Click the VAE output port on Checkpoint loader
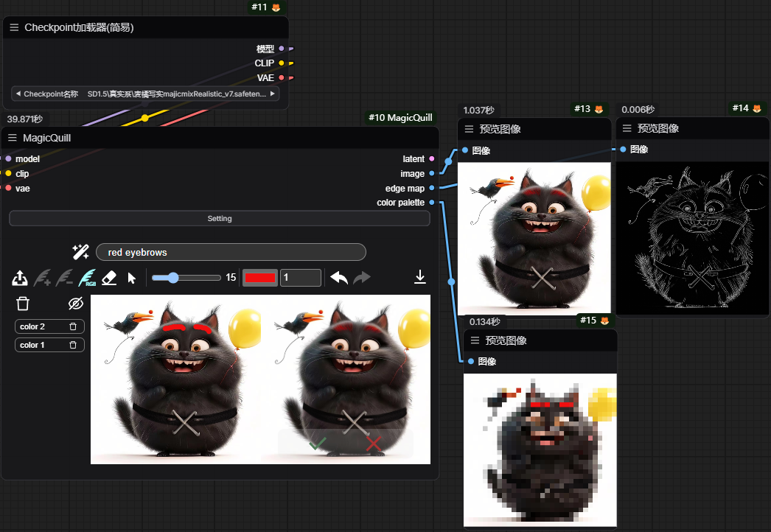771x532 pixels. point(282,77)
